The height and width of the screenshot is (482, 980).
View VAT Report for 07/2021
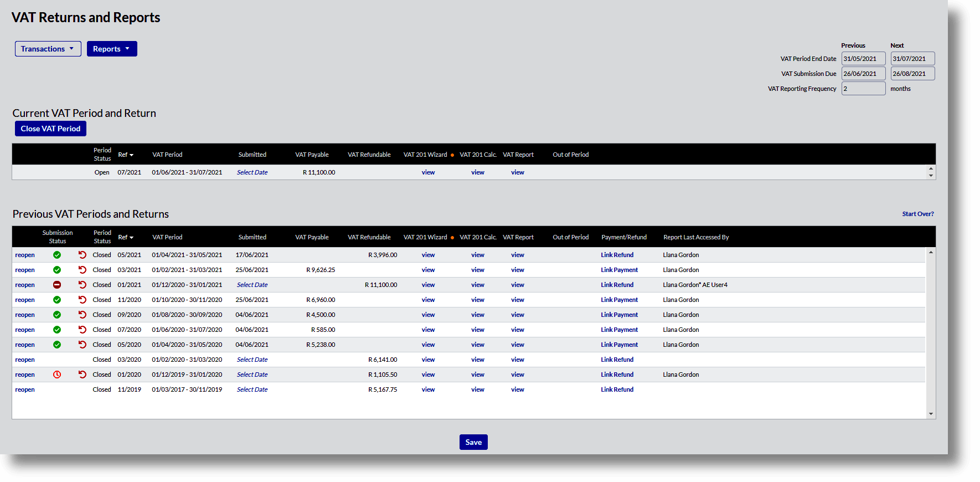pos(518,172)
